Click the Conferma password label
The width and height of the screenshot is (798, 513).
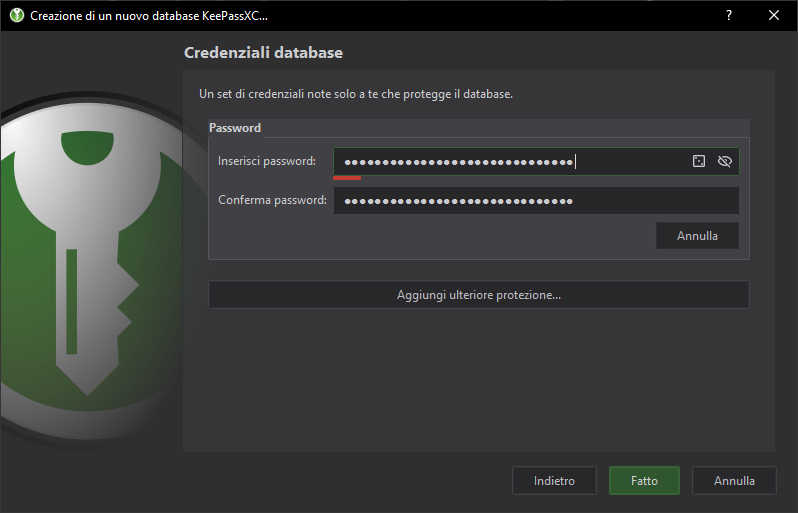[272, 200]
